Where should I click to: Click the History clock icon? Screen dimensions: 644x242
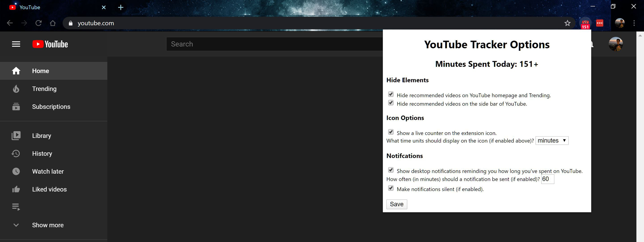pos(16,153)
